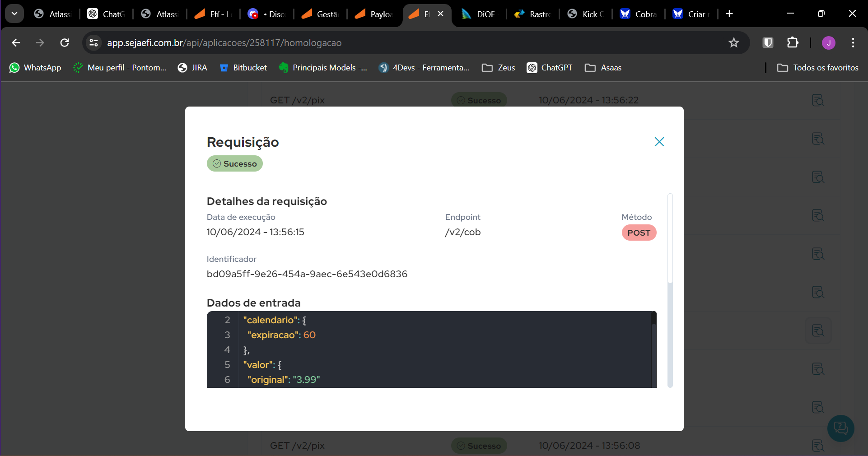Close the Requisição modal dialog
The width and height of the screenshot is (868, 456).
(x=659, y=142)
